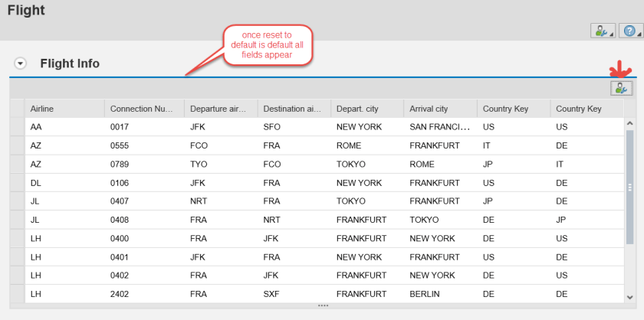Click the Depart. city column header
The height and width of the screenshot is (320, 644).
coord(366,109)
